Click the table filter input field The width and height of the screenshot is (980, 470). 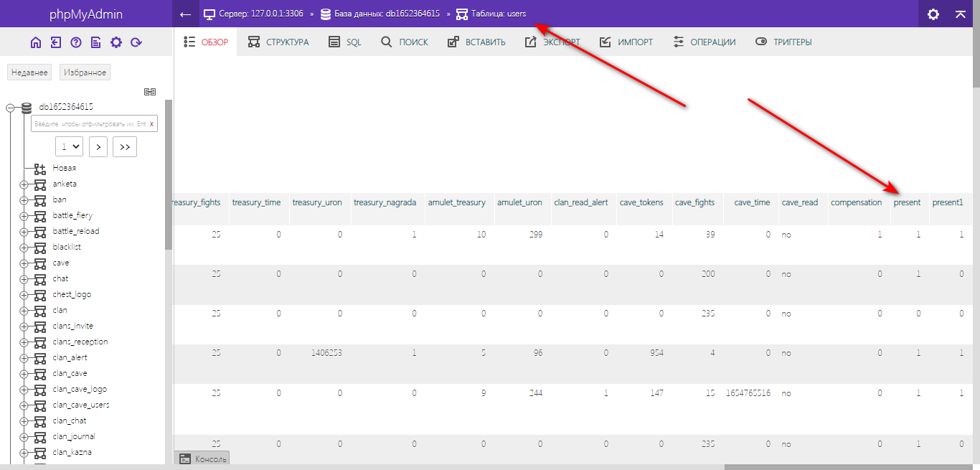[x=90, y=124]
